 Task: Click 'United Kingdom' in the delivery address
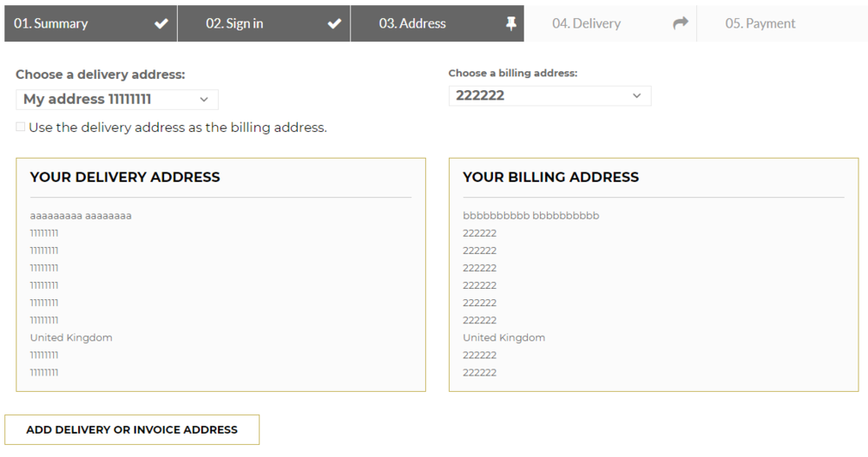pyautogui.click(x=71, y=337)
